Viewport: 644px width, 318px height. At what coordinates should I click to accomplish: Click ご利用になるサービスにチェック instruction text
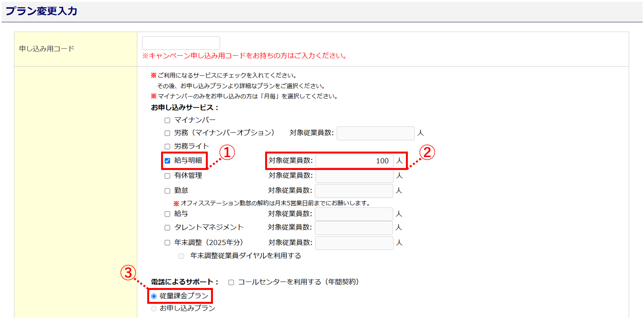(x=224, y=75)
